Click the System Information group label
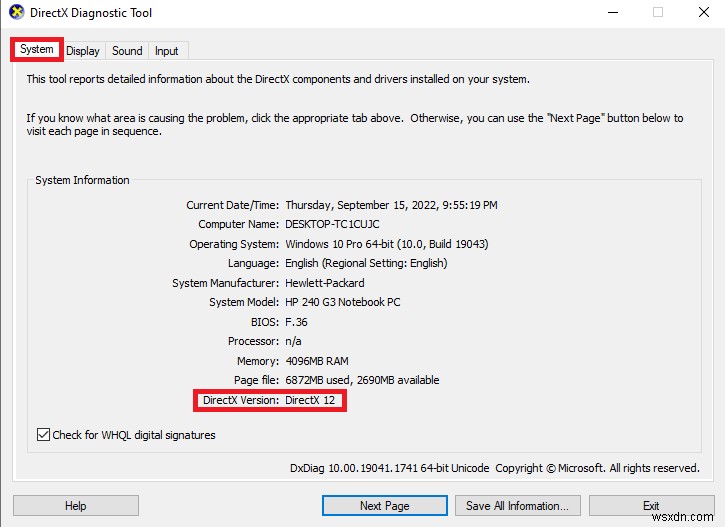This screenshot has height=527, width=725. coord(82,180)
